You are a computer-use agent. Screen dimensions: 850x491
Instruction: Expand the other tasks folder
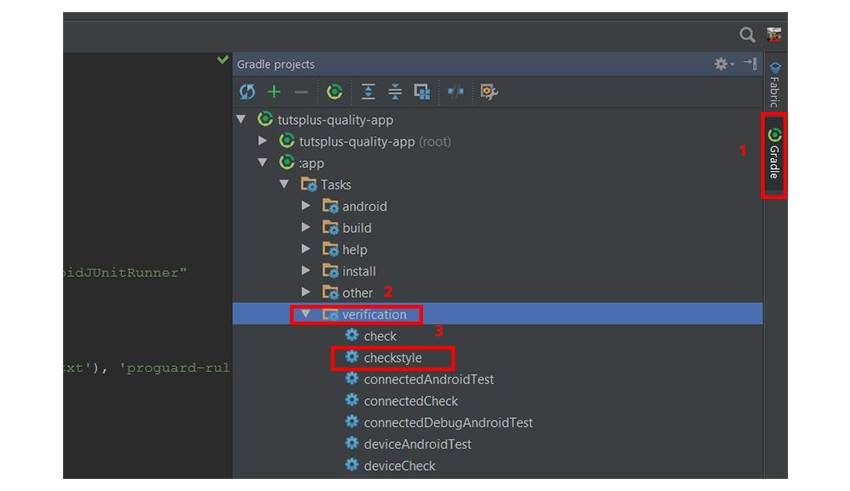(306, 292)
